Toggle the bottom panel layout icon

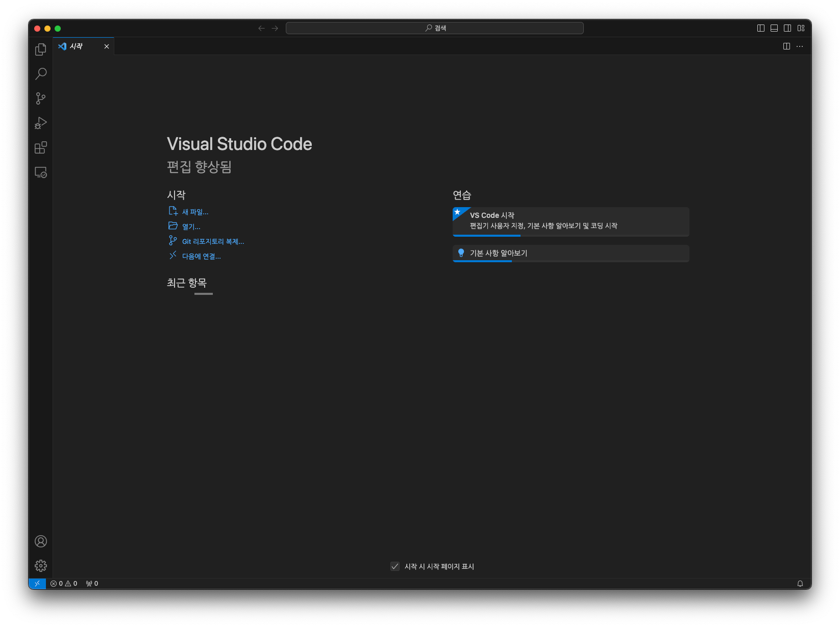pyautogui.click(x=774, y=28)
